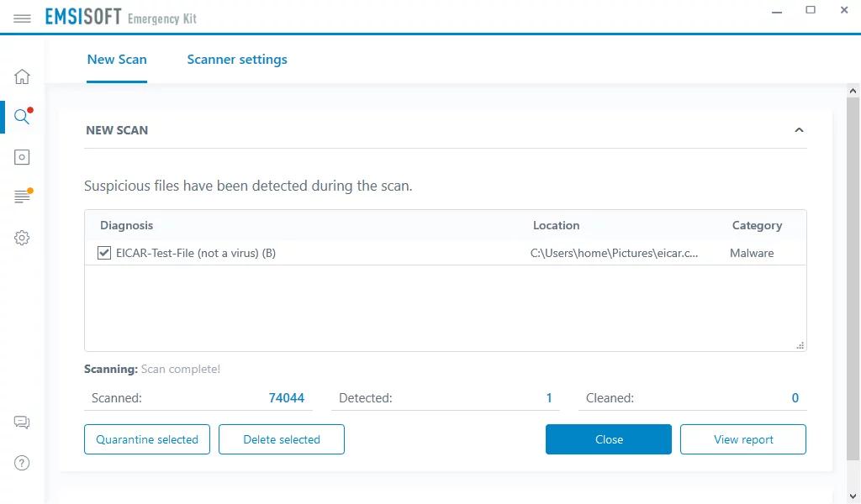The width and height of the screenshot is (861, 504).
Task: Open the Settings gear icon
Action: click(22, 238)
